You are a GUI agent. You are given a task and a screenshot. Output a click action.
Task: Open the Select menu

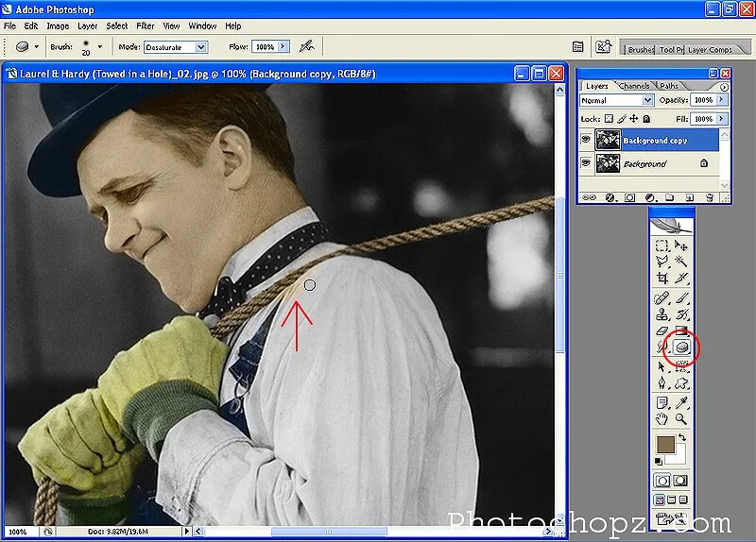[117, 26]
